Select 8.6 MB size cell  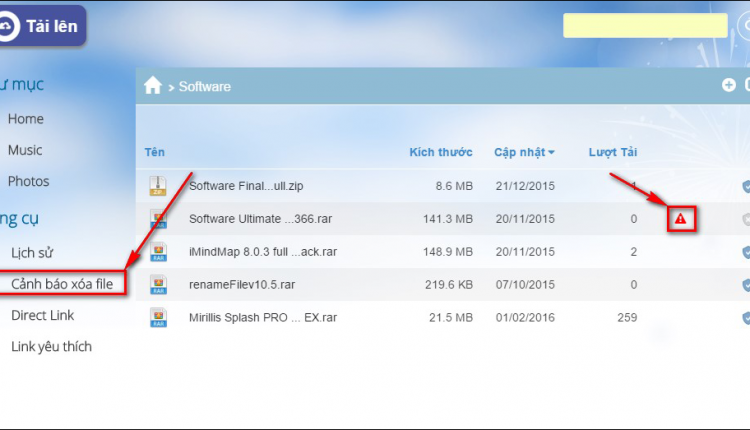454,186
